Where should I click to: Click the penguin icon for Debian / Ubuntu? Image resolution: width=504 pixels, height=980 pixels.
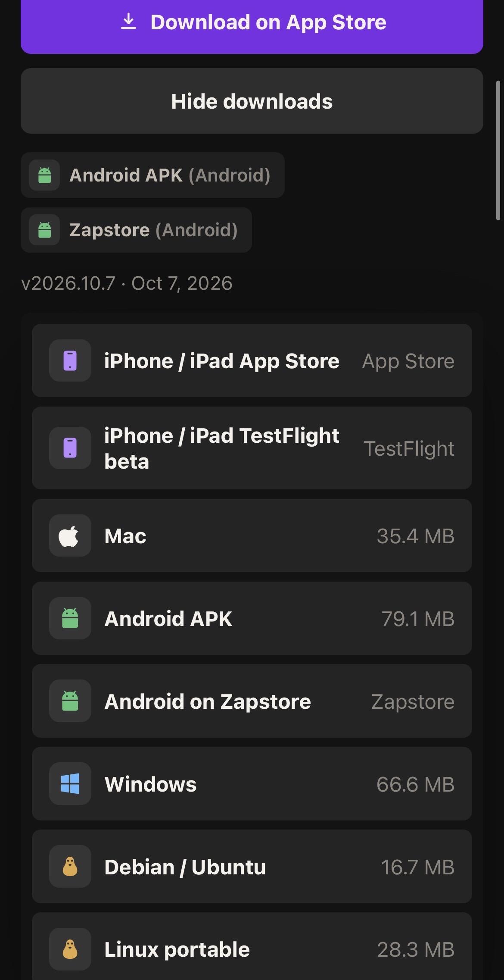click(70, 866)
